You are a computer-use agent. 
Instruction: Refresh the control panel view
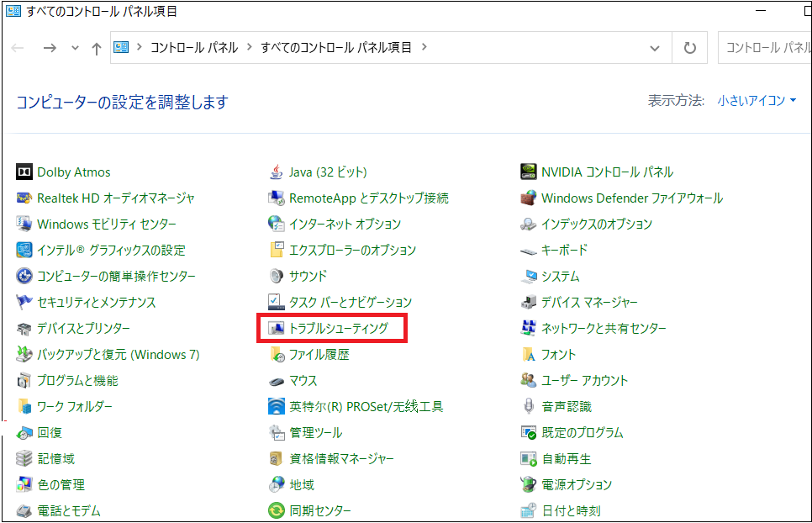pyautogui.click(x=690, y=48)
